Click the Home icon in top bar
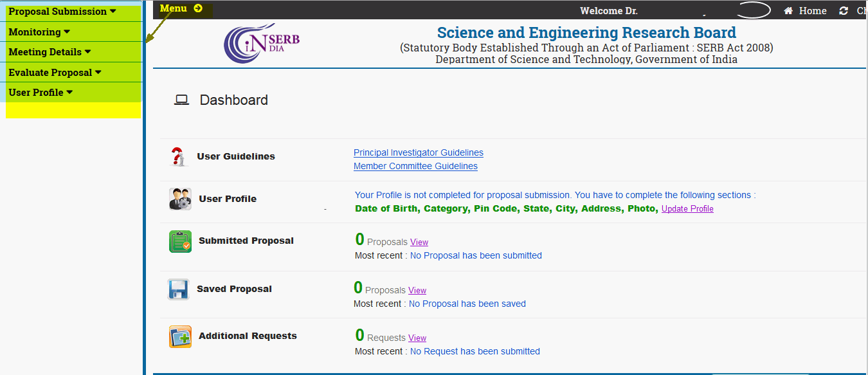 point(788,11)
